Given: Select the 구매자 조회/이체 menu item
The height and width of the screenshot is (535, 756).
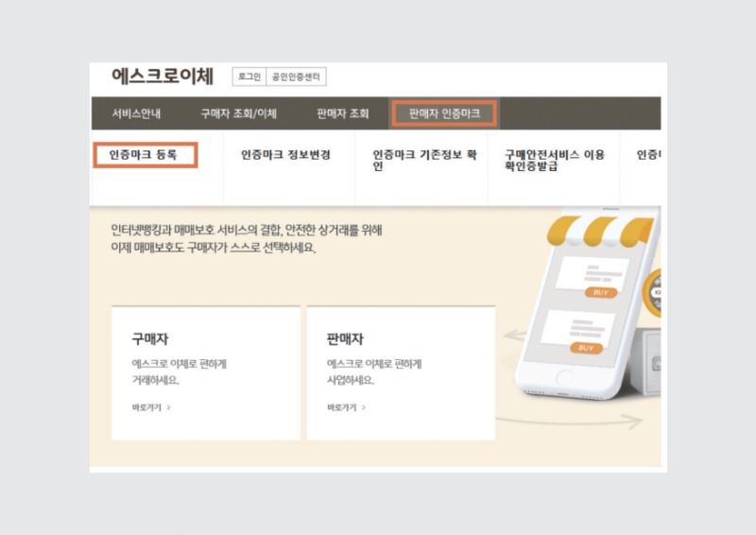Looking at the screenshot, I should (x=238, y=113).
